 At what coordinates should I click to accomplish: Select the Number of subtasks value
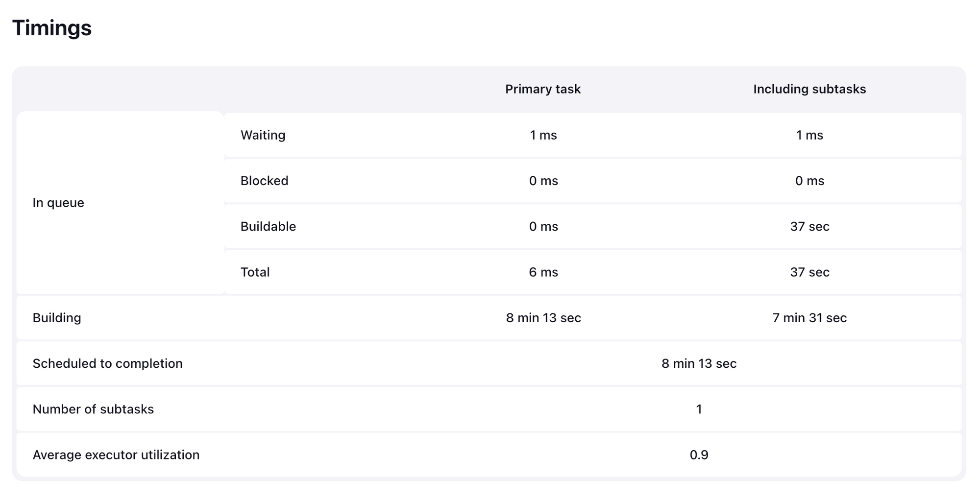coord(699,409)
